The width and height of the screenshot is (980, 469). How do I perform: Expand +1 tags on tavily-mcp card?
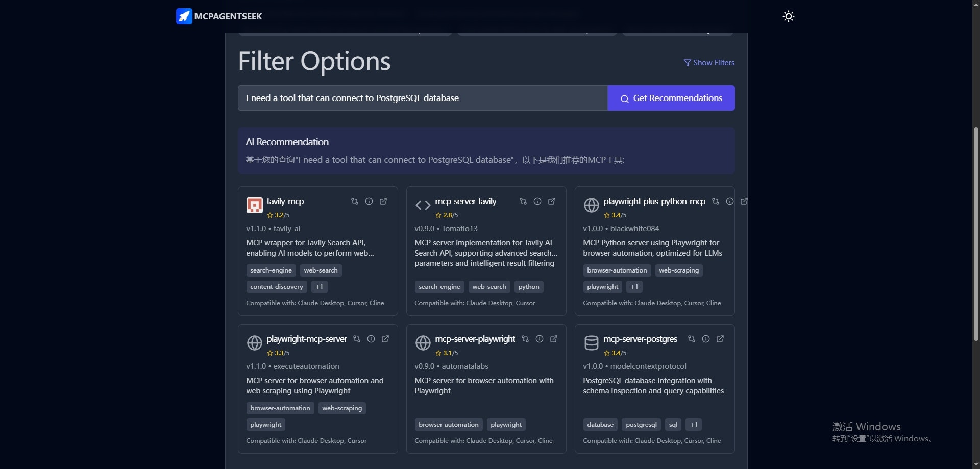point(319,287)
